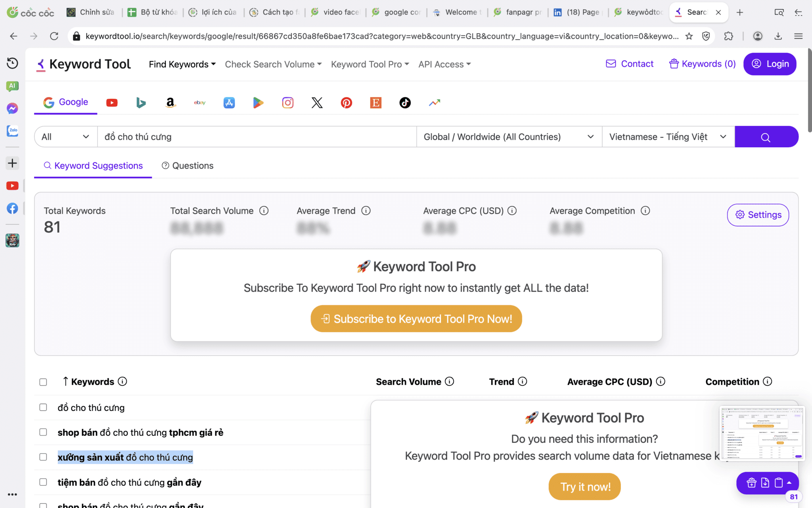Show Average Trend info icon
This screenshot has height=508, width=812.
[366, 211]
